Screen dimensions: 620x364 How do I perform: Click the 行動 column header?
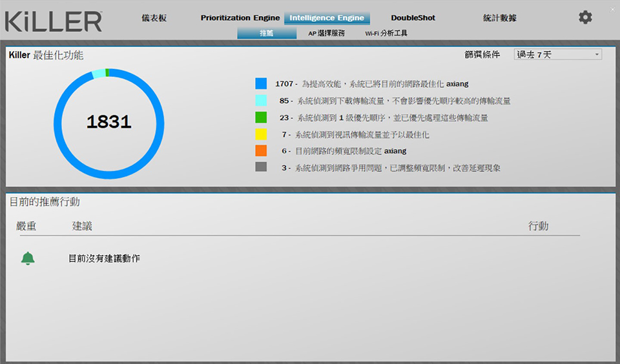click(x=538, y=226)
